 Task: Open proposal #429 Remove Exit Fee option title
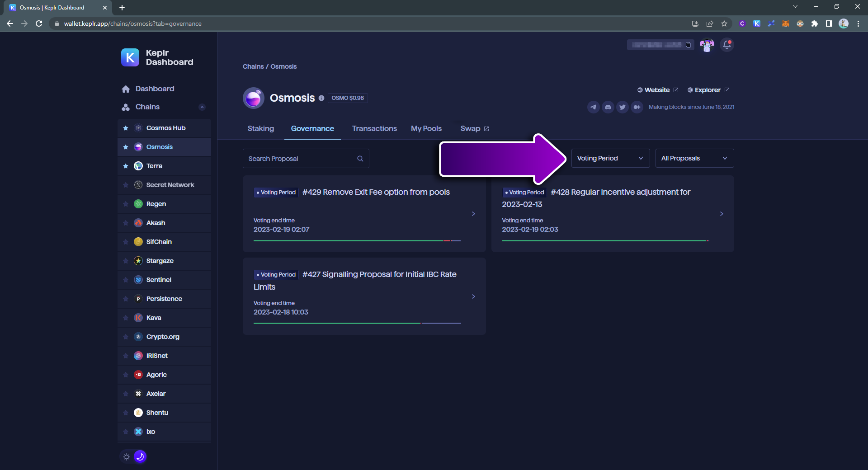(x=376, y=192)
